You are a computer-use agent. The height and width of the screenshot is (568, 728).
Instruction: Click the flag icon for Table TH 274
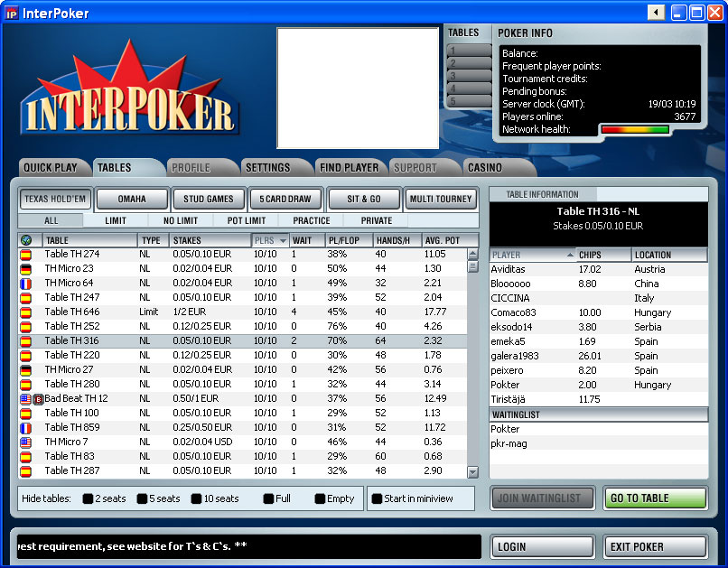tap(26, 255)
